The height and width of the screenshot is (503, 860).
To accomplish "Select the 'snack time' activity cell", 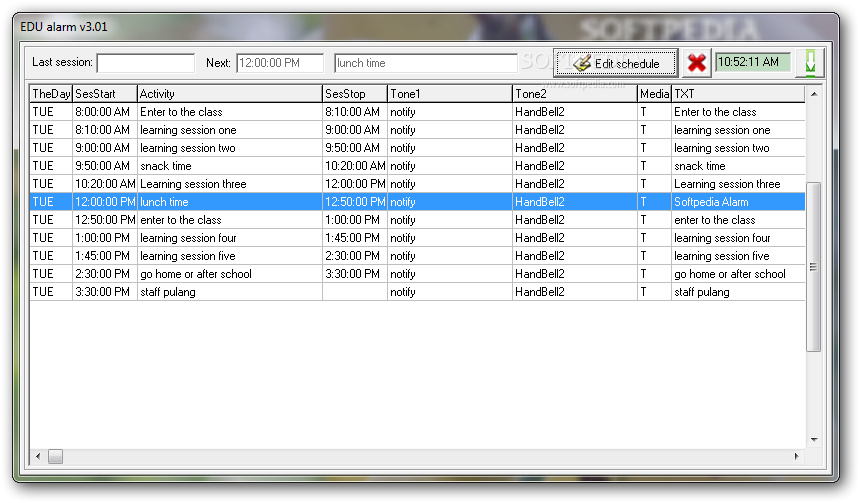I will point(229,166).
